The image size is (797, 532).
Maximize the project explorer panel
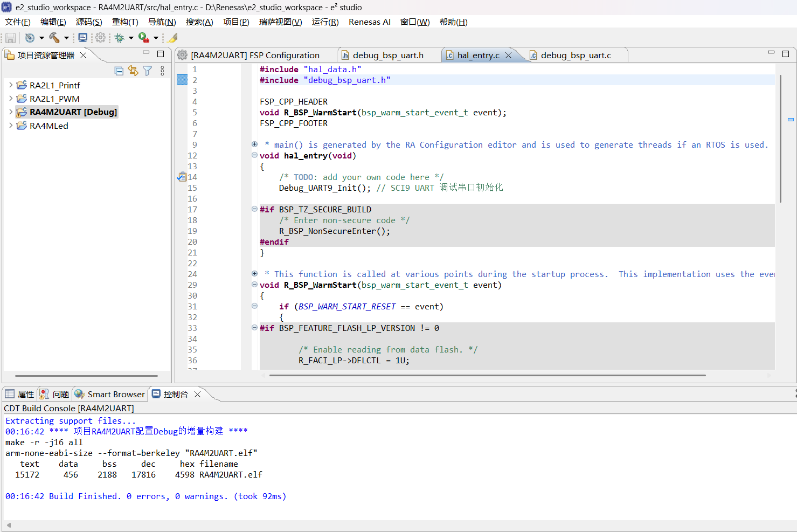click(x=161, y=54)
